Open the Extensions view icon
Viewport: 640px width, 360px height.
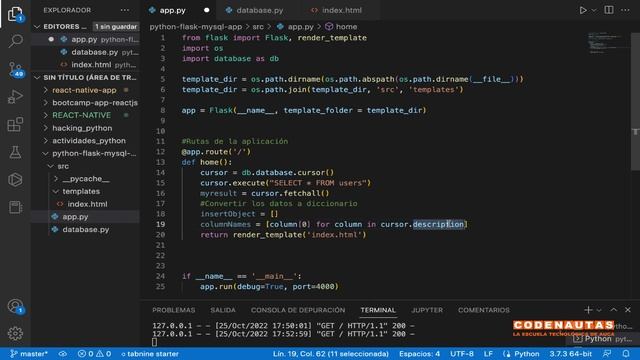click(15, 124)
